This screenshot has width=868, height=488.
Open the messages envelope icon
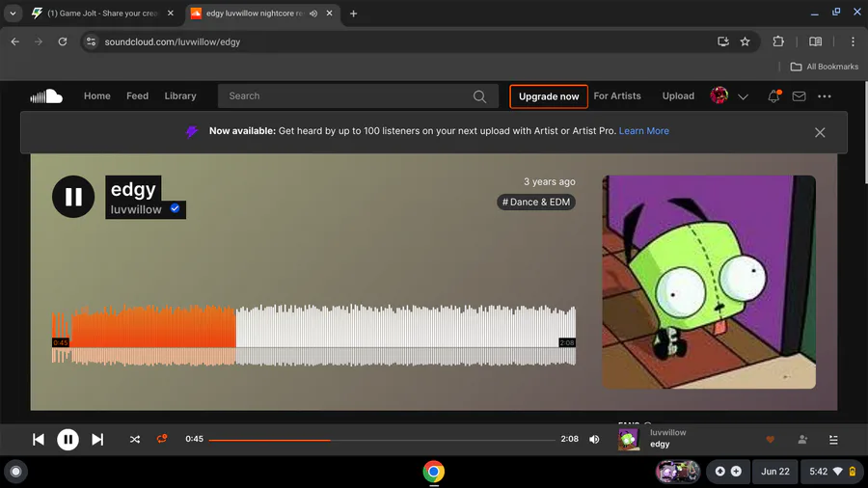(799, 96)
